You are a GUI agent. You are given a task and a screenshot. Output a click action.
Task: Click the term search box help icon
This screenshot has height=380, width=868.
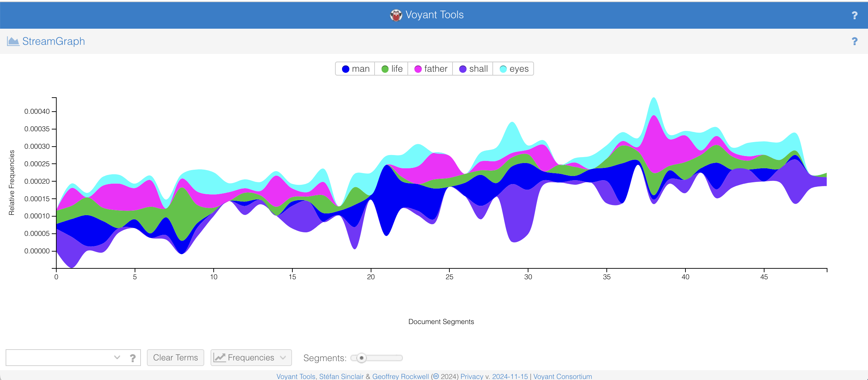click(133, 358)
